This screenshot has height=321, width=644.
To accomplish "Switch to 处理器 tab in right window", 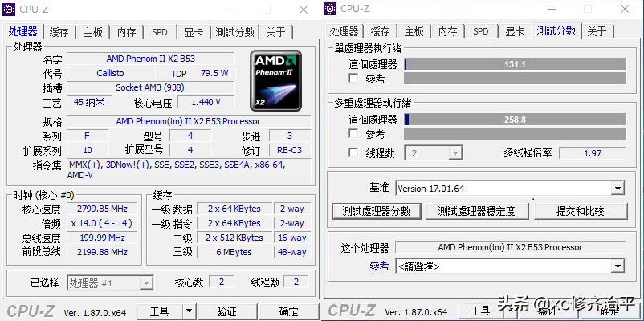I will pos(344,31).
